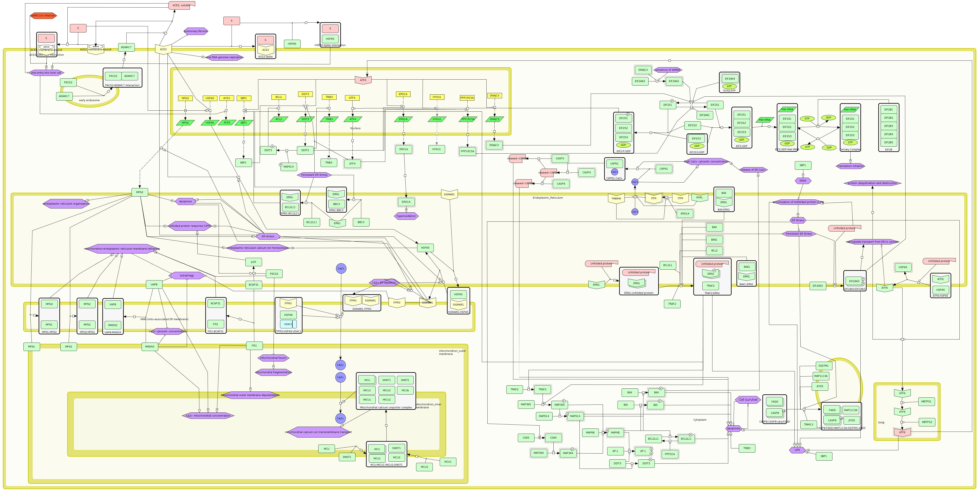Select the TMBIM6 receptor node
Image resolution: width=980 pixels, height=491 pixels.
point(616,199)
